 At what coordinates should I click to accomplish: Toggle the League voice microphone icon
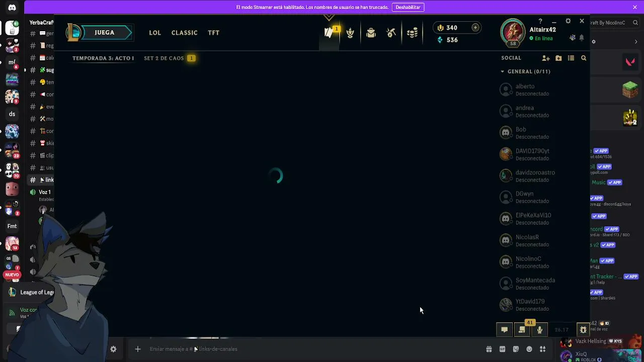[x=539, y=330]
